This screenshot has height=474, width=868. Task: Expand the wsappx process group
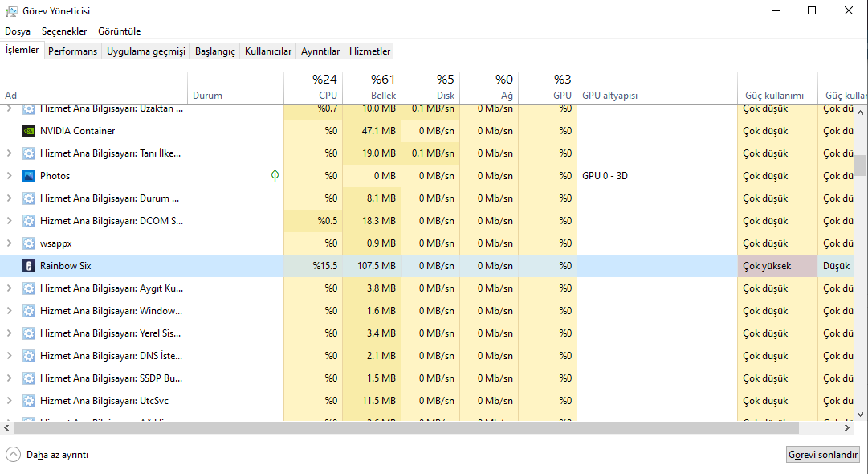pyautogui.click(x=9, y=243)
